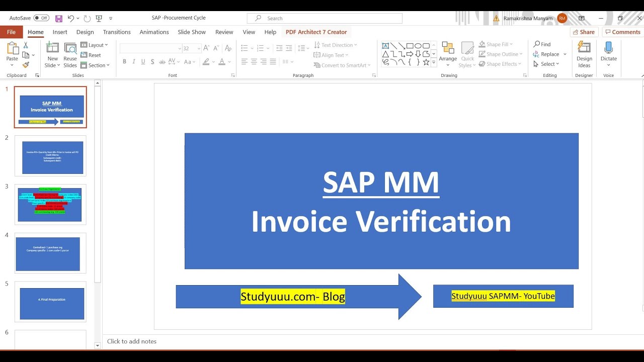This screenshot has width=644, height=362.
Task: Toggle Underline formatting
Action: [143, 62]
